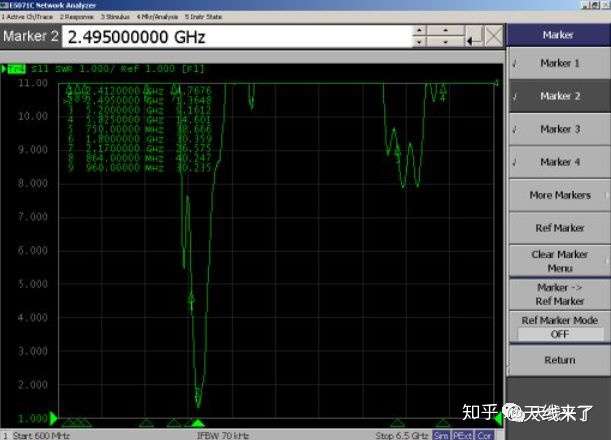Click the Stop 6.5 GHz status text
The height and width of the screenshot is (440, 611).
(x=403, y=435)
